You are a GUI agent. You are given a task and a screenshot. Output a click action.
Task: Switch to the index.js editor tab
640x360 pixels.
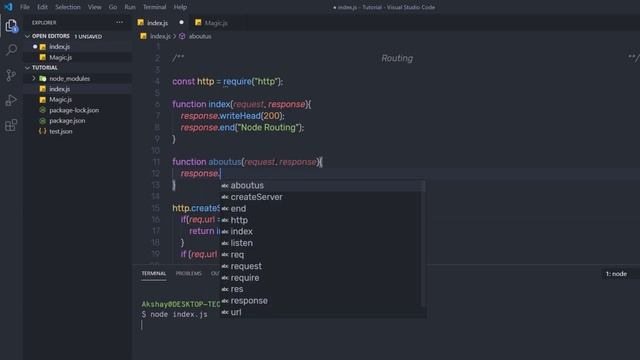point(157,23)
